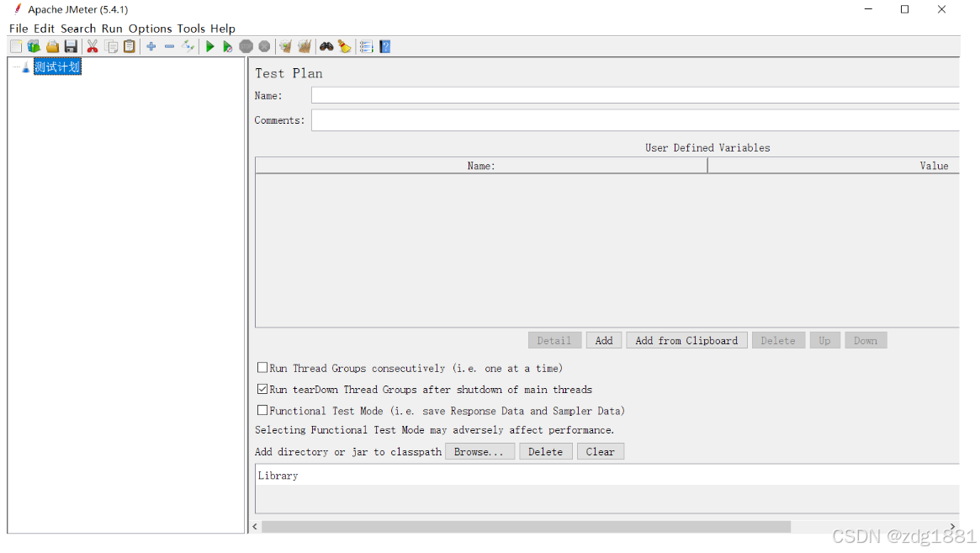
Task: Click the scrollbar left arrow
Action: click(x=255, y=527)
